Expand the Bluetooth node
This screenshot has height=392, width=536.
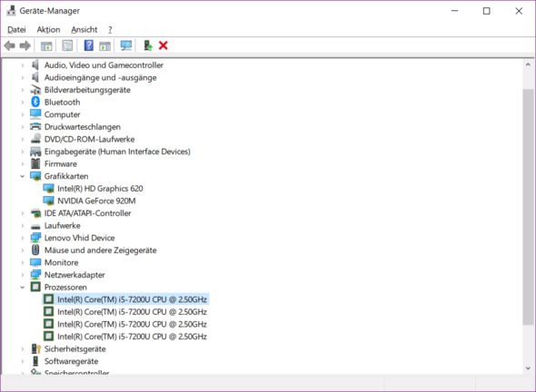pyautogui.click(x=22, y=103)
